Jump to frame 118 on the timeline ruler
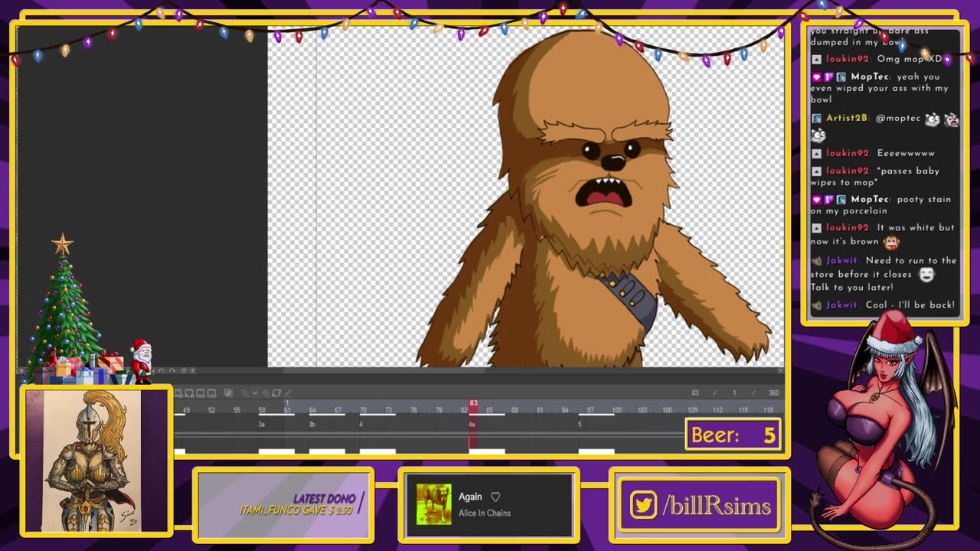 click(768, 411)
